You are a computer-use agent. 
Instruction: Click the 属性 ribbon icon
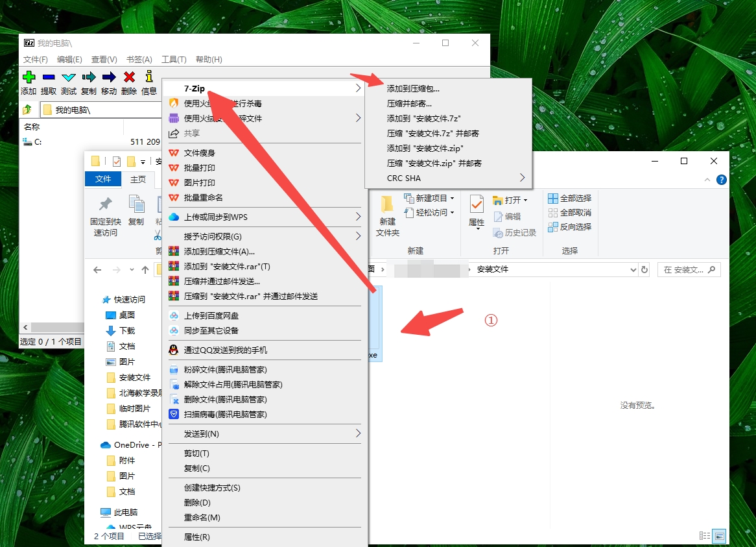tap(477, 204)
